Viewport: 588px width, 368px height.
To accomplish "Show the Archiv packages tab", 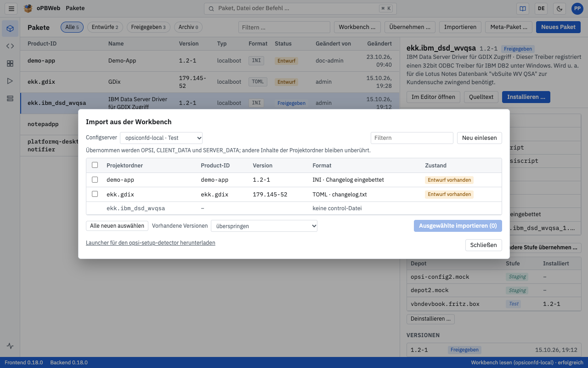I will click(188, 27).
